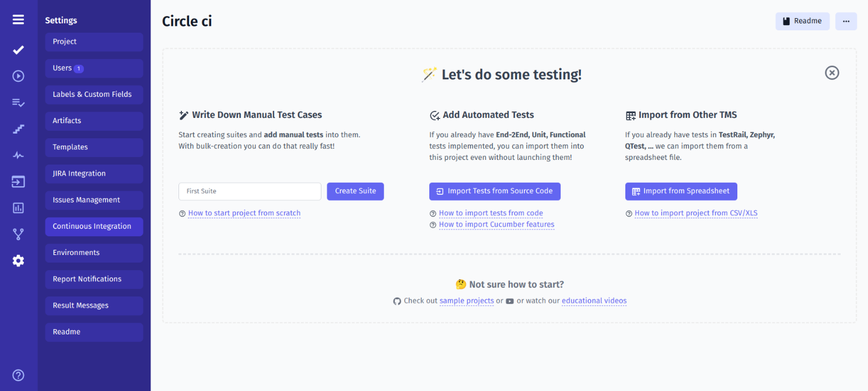Open project Settings with the gear sidebar icon
This screenshot has width=868, height=391.
(x=18, y=260)
